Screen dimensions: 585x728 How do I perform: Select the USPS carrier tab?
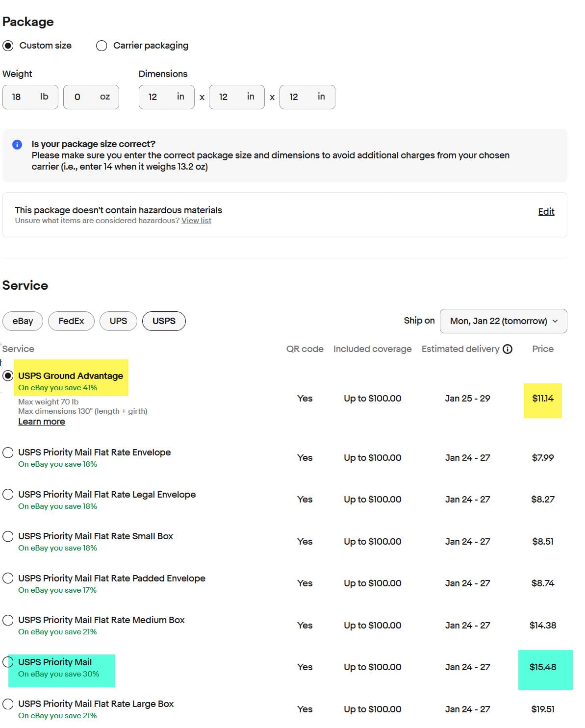pos(164,321)
